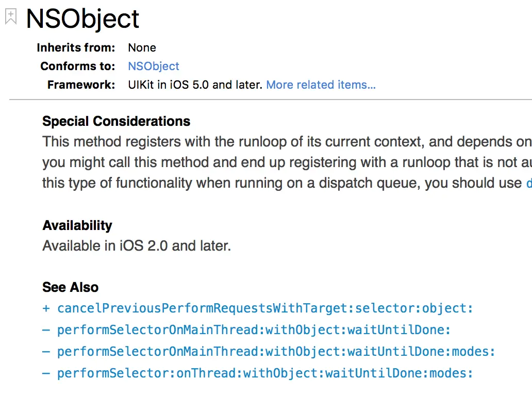Open the More related items link
The height and width of the screenshot is (395, 532).
[321, 85]
